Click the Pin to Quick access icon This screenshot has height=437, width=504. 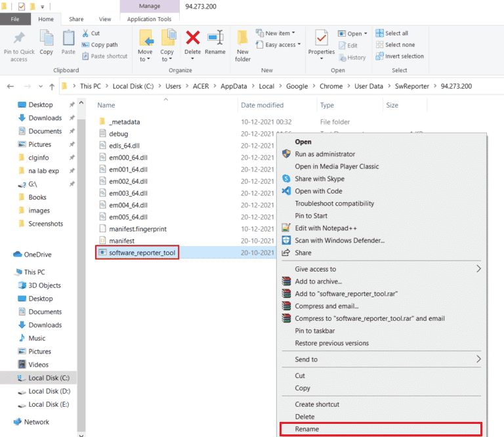pyautogui.click(x=19, y=38)
